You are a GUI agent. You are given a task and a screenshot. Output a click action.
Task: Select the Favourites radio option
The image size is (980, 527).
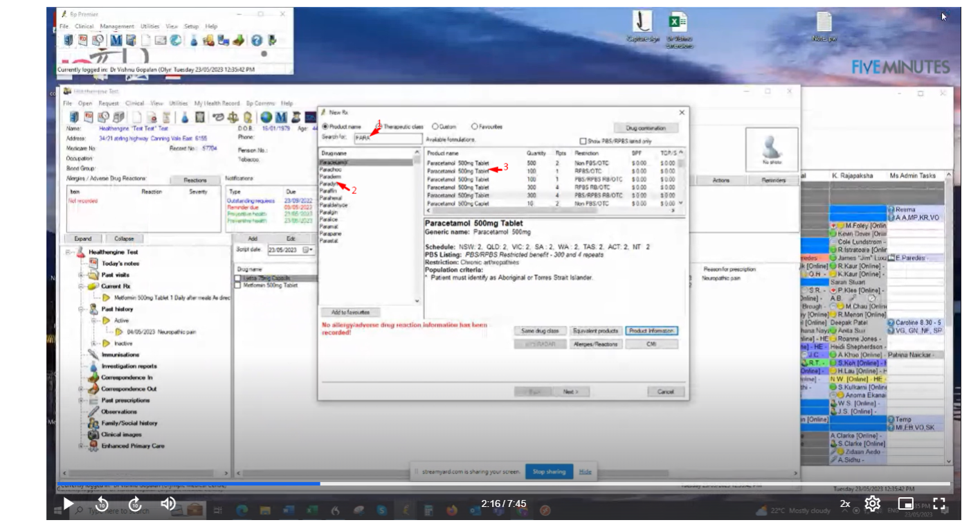coord(475,127)
